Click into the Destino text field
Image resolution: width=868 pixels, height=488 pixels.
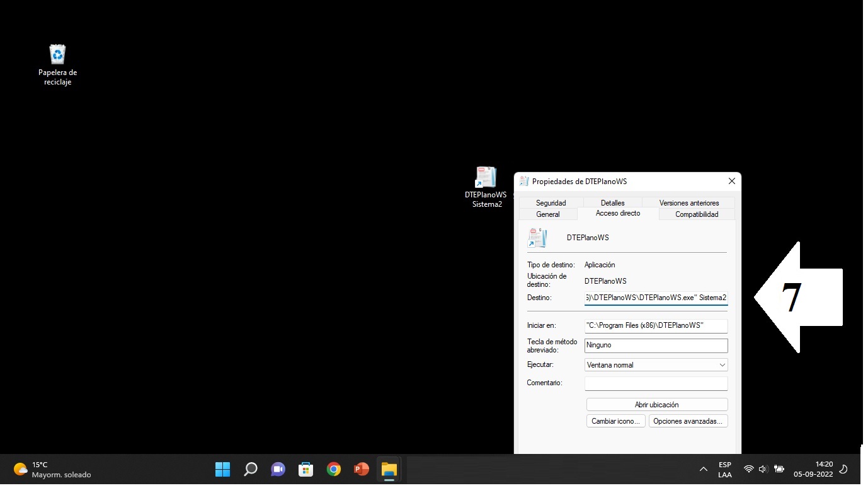[x=656, y=298]
